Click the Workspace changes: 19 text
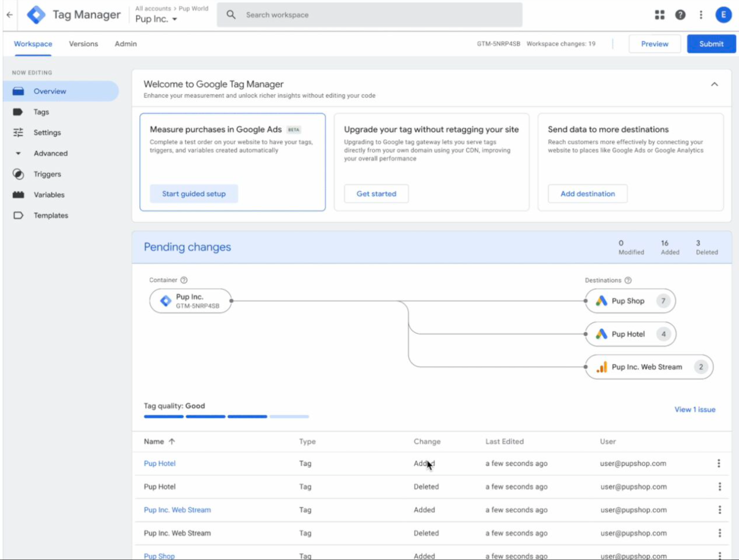The image size is (739, 560). click(x=561, y=44)
